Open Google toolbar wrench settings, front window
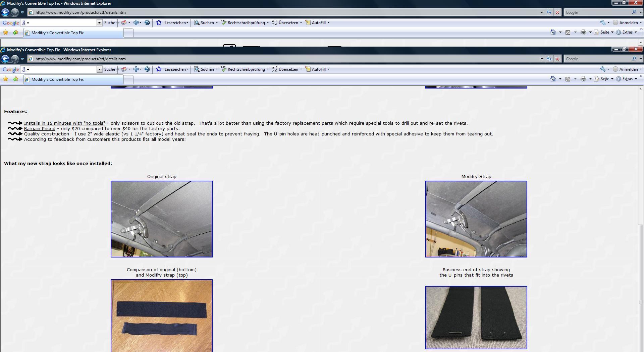Screen dimensions: 644x352 click(x=603, y=69)
